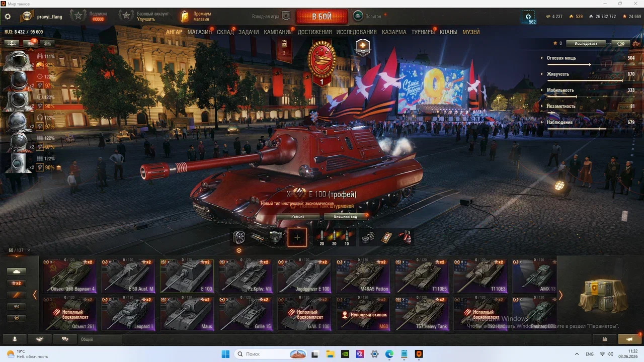Viewport: 644px width, 362px height.
Task: Open the МАГАЗИН tab
Action: click(200, 32)
